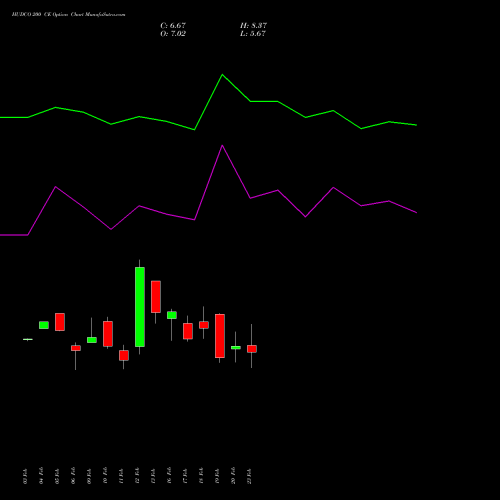Image resolution: width=500 pixels, height=500 pixels.
Task: Click the open value O: 7.02
Action: click(173, 33)
